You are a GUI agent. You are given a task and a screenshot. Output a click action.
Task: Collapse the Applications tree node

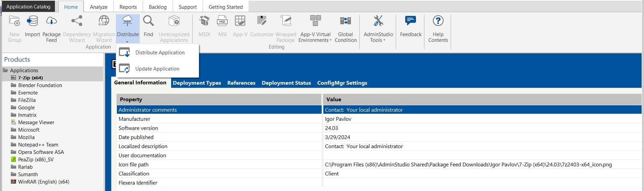pos(5,71)
